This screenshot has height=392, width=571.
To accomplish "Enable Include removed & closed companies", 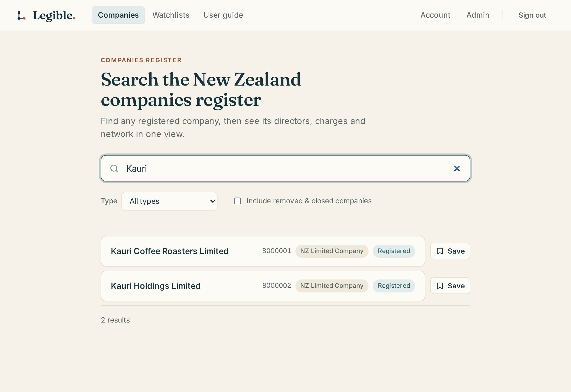I will (237, 201).
